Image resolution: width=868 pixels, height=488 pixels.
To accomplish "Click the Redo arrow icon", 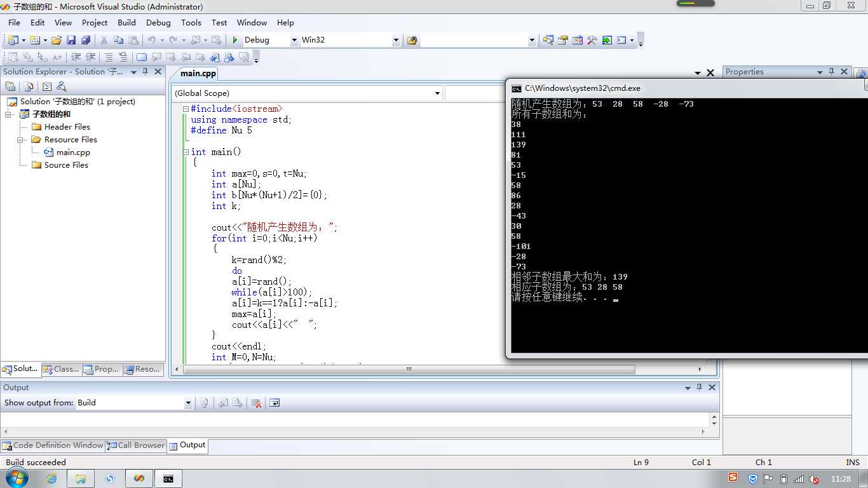I will tap(173, 40).
